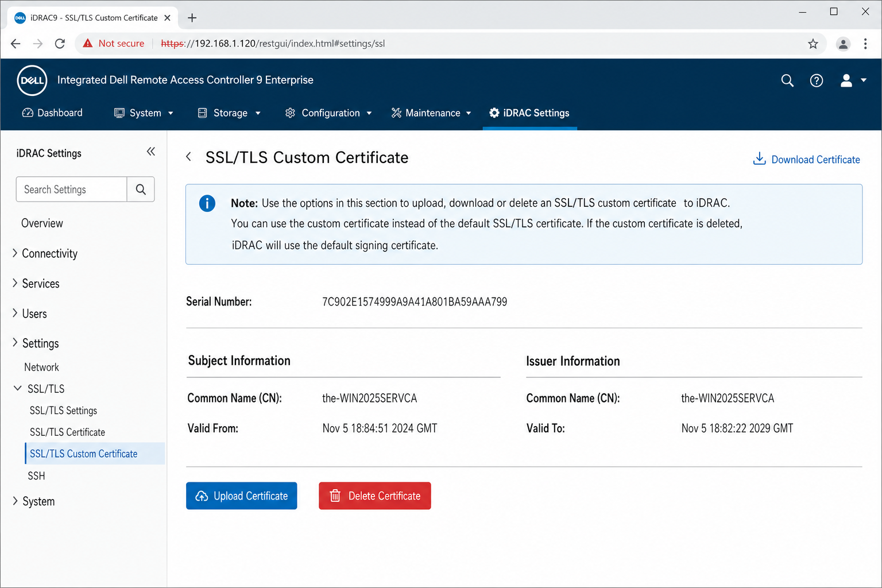This screenshot has width=882, height=588.
Task: Click the Issuer Information heading
Action: 573,361
